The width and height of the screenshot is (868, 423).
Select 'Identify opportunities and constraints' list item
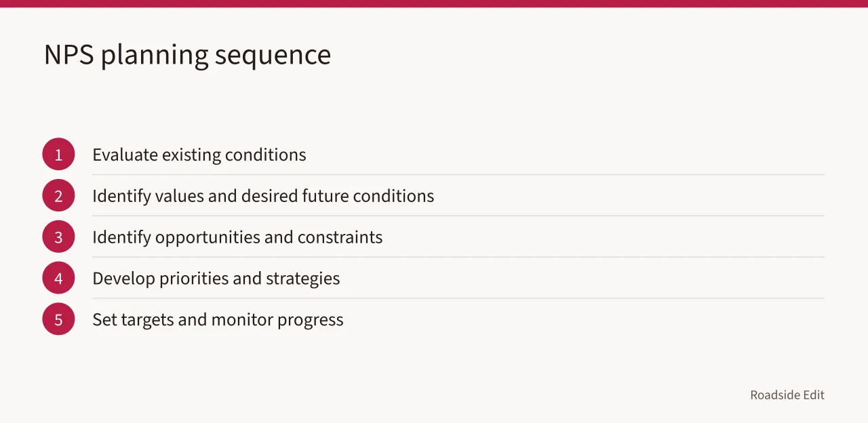pyautogui.click(x=237, y=237)
